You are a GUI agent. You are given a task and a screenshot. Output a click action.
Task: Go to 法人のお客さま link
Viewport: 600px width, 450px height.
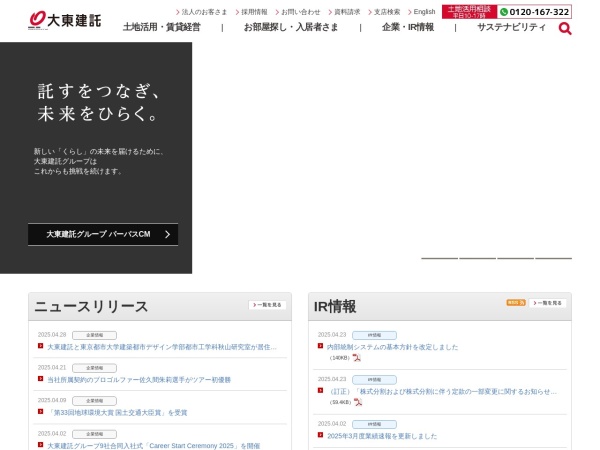coord(201,12)
